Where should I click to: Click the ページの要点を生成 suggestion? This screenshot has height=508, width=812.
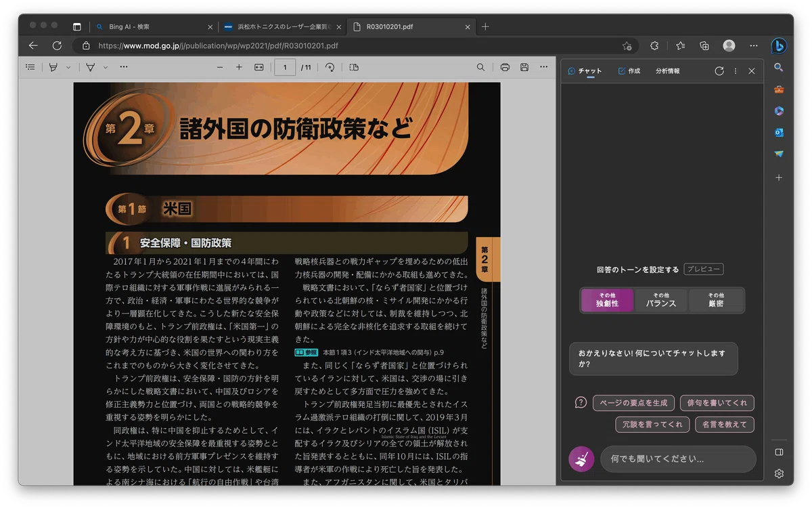pos(633,403)
